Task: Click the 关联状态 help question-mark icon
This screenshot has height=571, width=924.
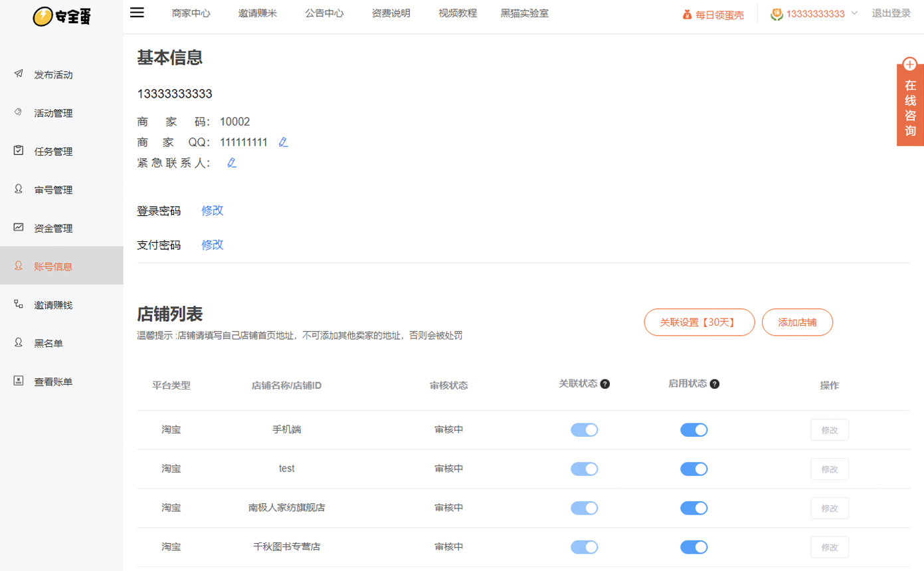Action: (605, 384)
